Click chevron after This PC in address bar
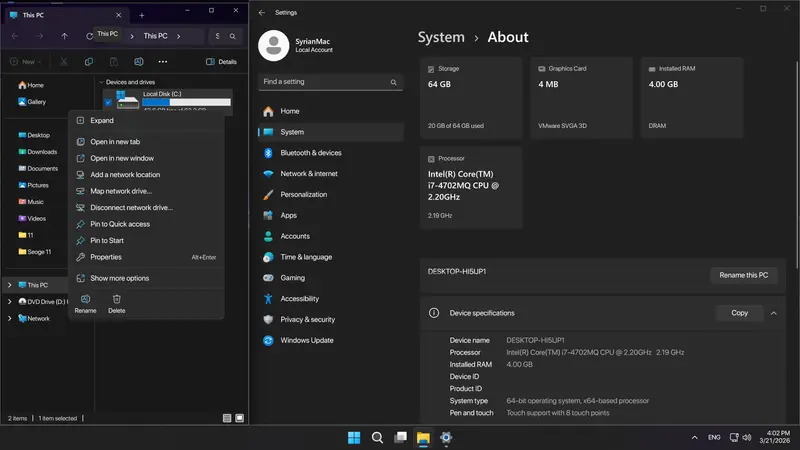 179,36
